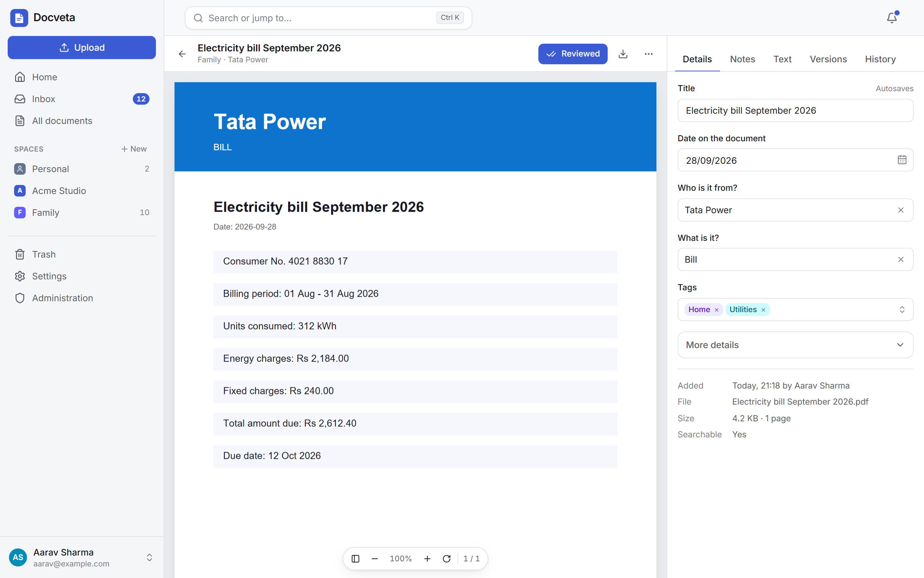The height and width of the screenshot is (578, 924).
Task: Open Trash in the sidebar
Action: [x=81, y=254]
